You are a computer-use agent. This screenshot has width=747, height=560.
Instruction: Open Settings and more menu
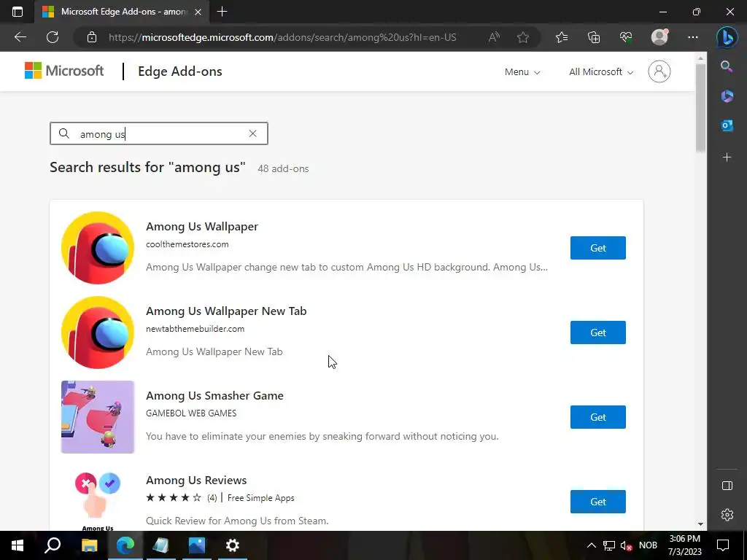click(693, 37)
